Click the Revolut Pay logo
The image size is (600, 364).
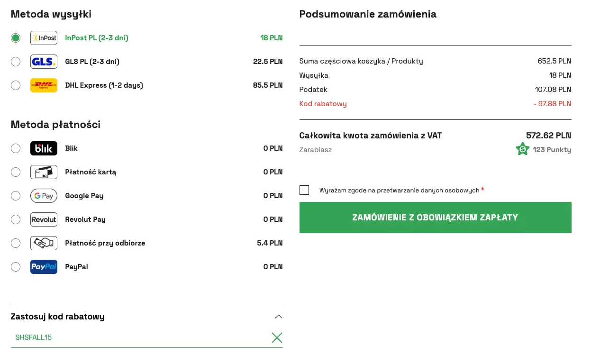click(x=44, y=219)
